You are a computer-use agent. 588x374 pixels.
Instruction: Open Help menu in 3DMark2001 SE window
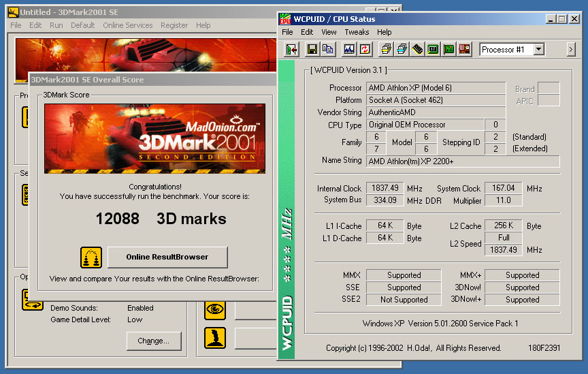point(203,25)
